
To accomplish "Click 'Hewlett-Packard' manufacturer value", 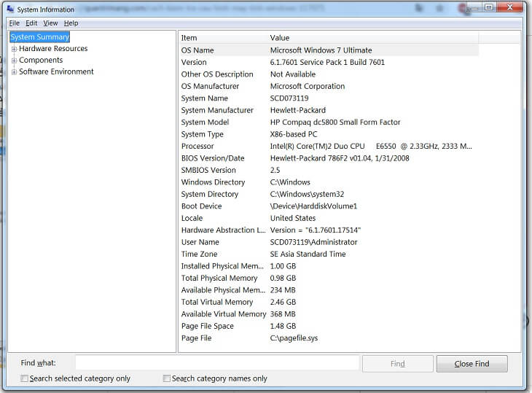I will click(x=298, y=110).
